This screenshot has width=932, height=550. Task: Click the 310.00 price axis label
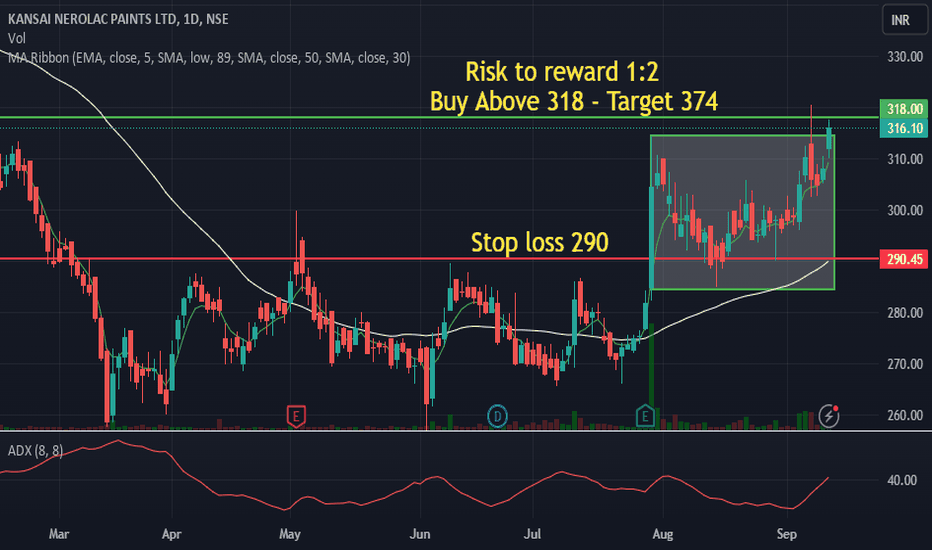pos(905,159)
